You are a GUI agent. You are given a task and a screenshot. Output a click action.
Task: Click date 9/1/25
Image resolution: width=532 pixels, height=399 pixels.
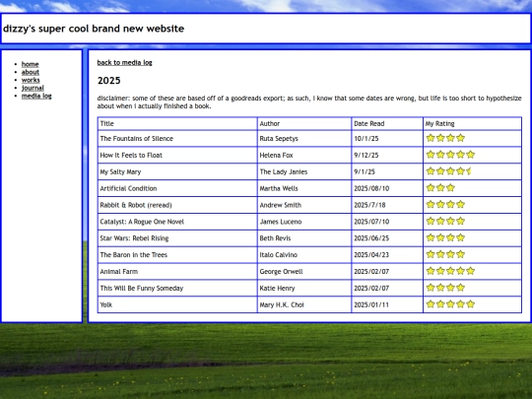coord(365,171)
